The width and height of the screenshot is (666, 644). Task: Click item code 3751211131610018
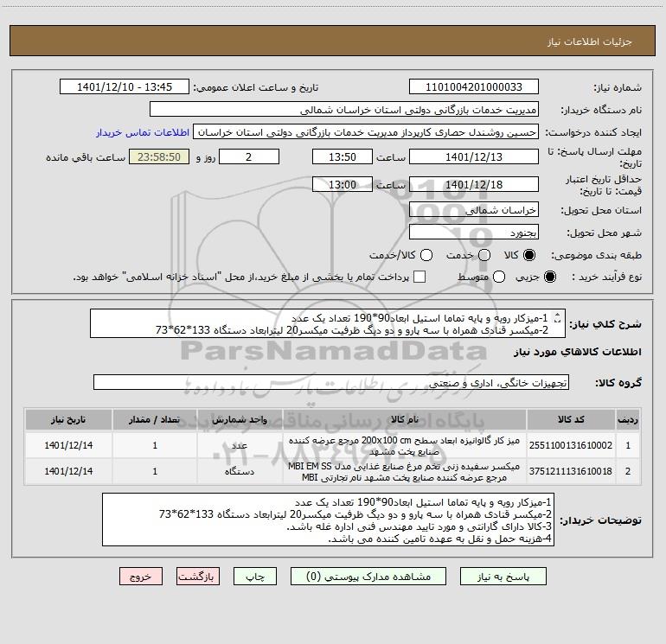571,471
